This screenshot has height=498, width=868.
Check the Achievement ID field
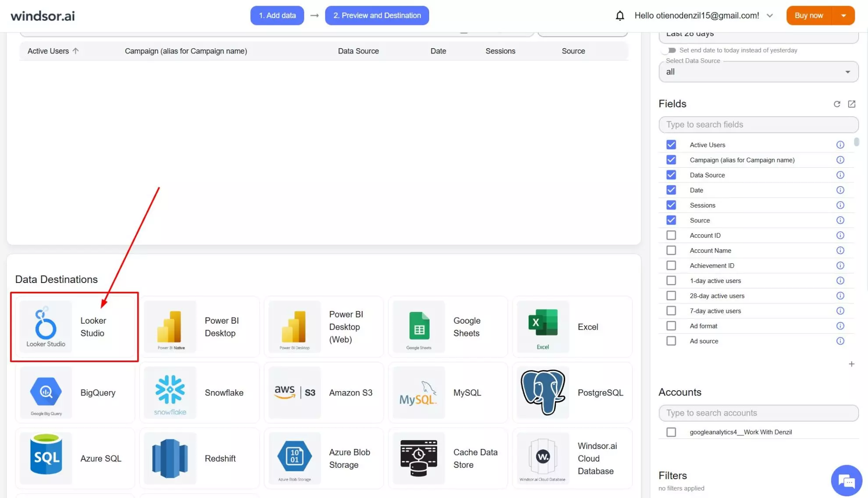coord(671,265)
